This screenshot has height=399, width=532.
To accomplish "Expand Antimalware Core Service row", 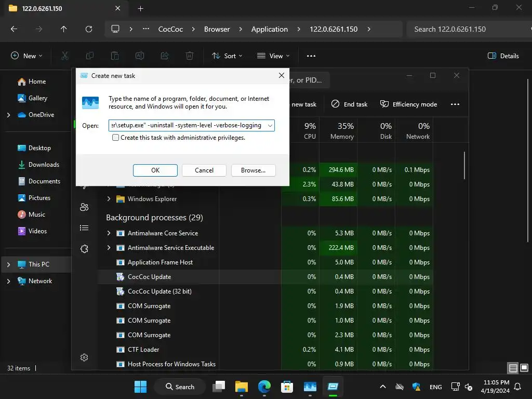I will [x=109, y=233].
